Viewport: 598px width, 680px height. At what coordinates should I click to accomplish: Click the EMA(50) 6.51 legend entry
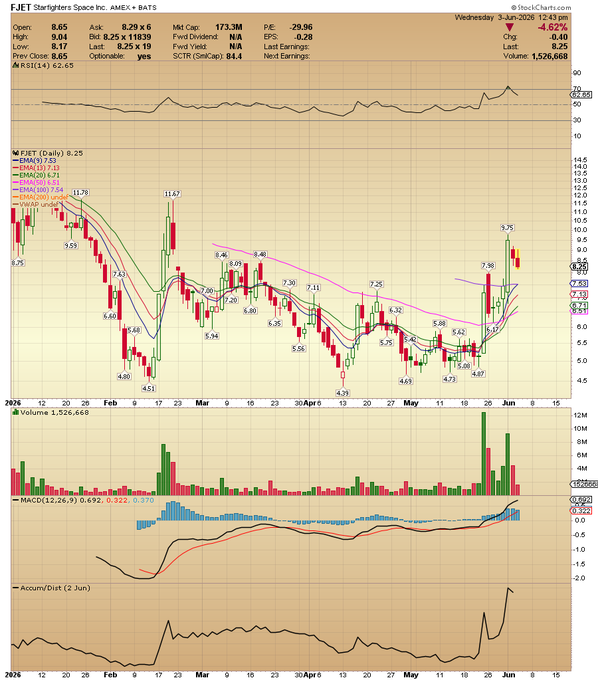pos(36,183)
